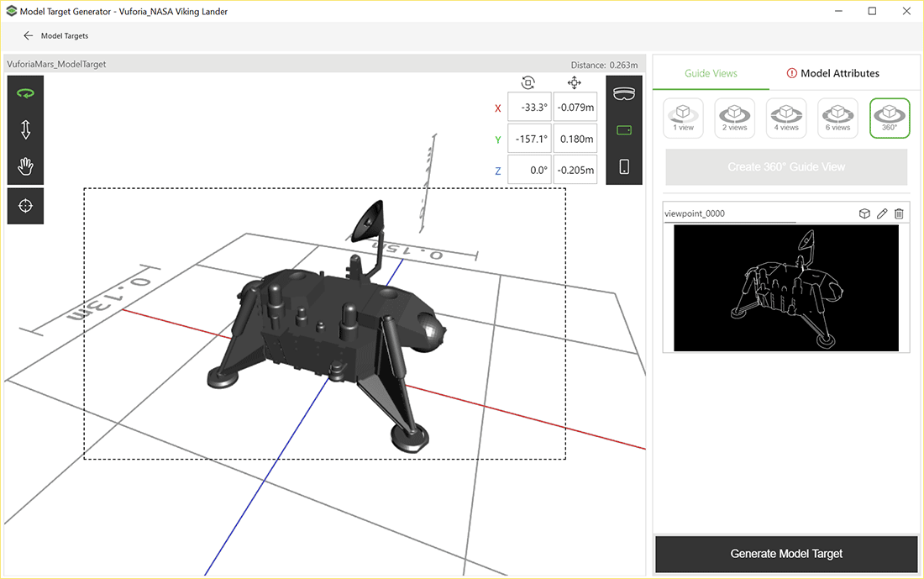Click the Y position field 0.180m
The width and height of the screenshot is (924, 579).
[x=575, y=139]
